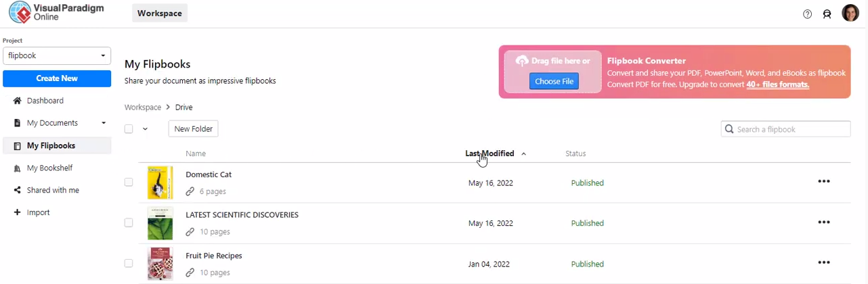Check the LATEST SCIENTIFIC DISCOVERIES row checkbox
The width and height of the screenshot is (868, 284).
(129, 222)
